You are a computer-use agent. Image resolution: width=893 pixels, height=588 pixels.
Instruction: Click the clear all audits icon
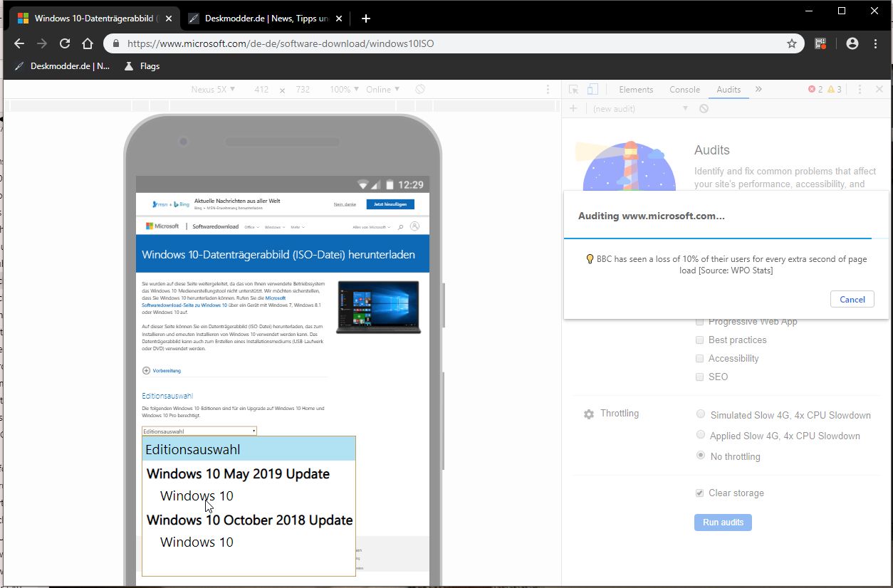704,109
